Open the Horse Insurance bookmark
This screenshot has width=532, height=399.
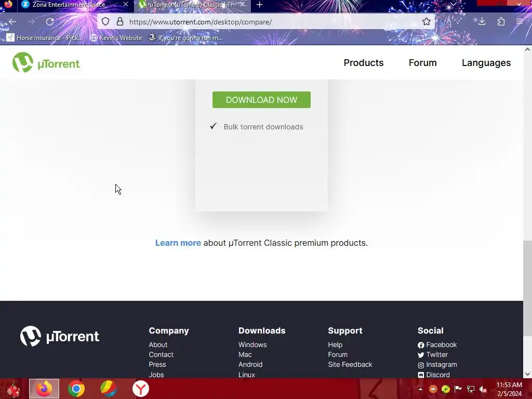(x=45, y=37)
